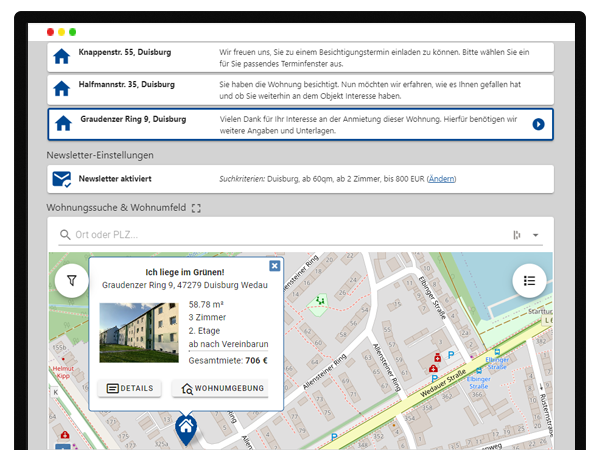The height and width of the screenshot is (450, 600).
Task: Click the Ändern link for search criteria
Action: pos(439,179)
